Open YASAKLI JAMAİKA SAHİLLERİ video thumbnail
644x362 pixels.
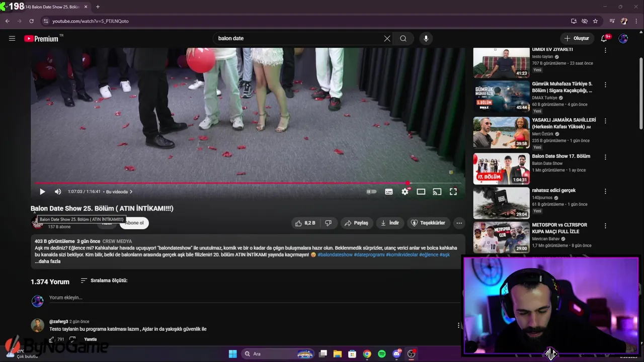(501, 133)
